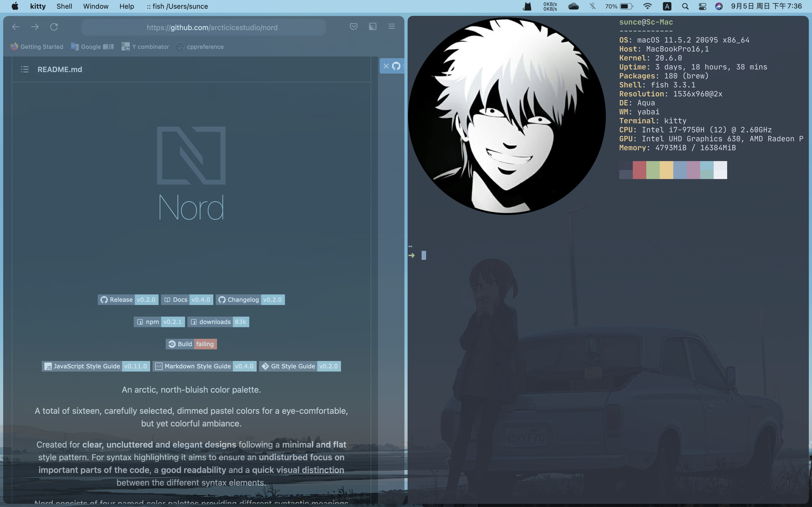Click the Pocket save icon

click(x=353, y=26)
